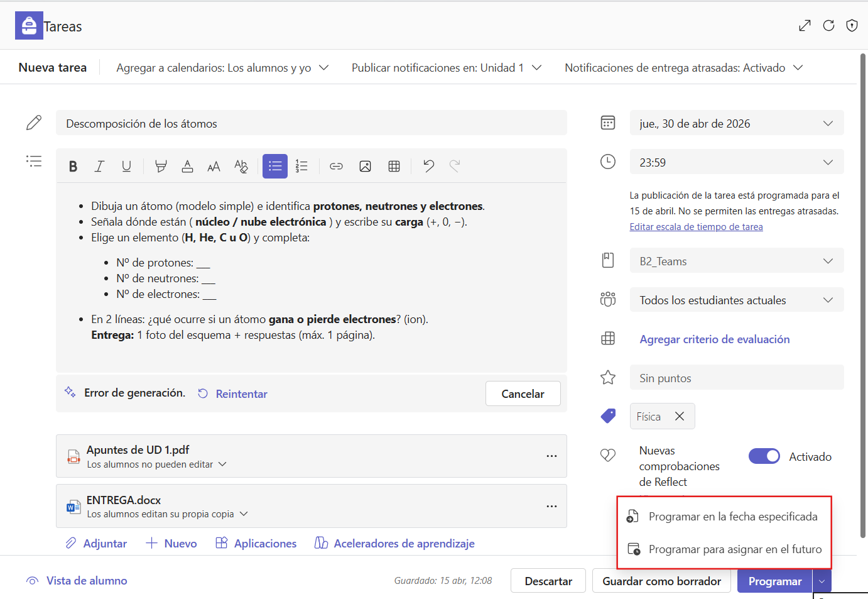Choose the font color tool
This screenshot has height=599, width=868.
pyautogui.click(x=187, y=166)
